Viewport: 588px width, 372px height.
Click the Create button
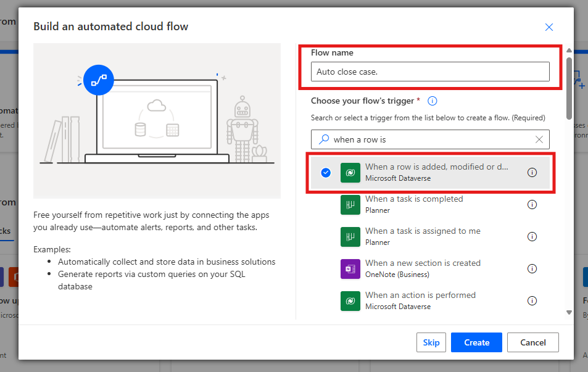[x=476, y=342]
